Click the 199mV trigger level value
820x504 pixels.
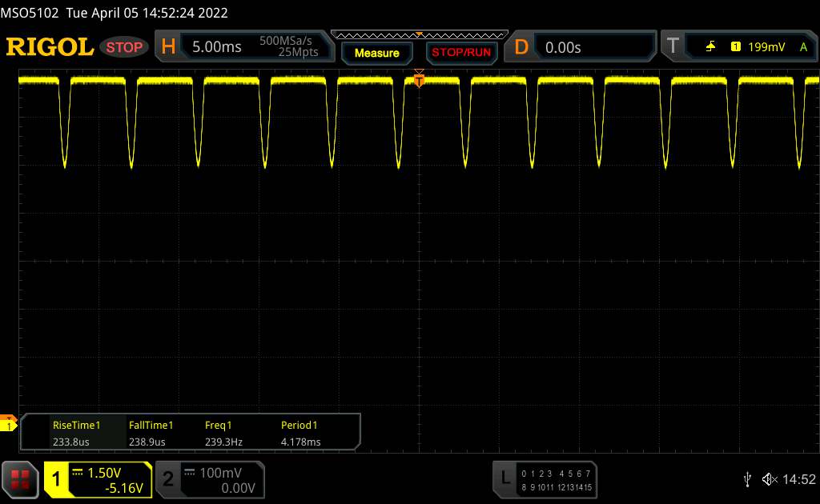766,47
